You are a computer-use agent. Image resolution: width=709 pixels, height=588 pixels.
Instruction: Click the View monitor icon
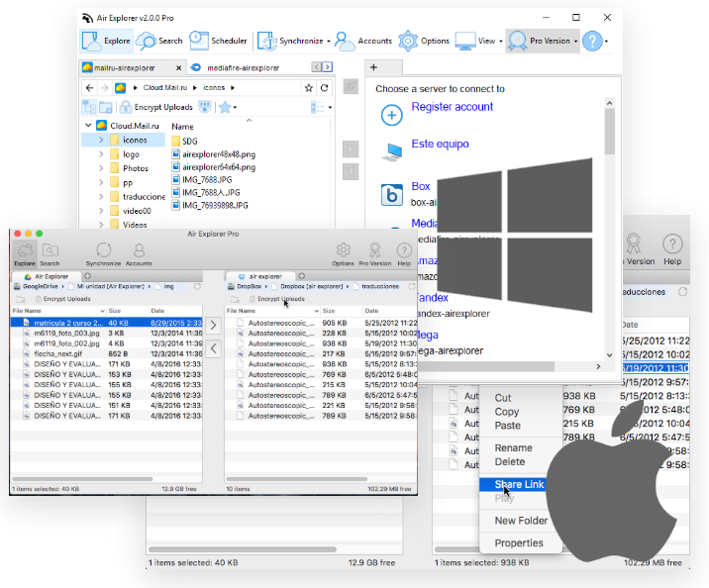pos(464,41)
